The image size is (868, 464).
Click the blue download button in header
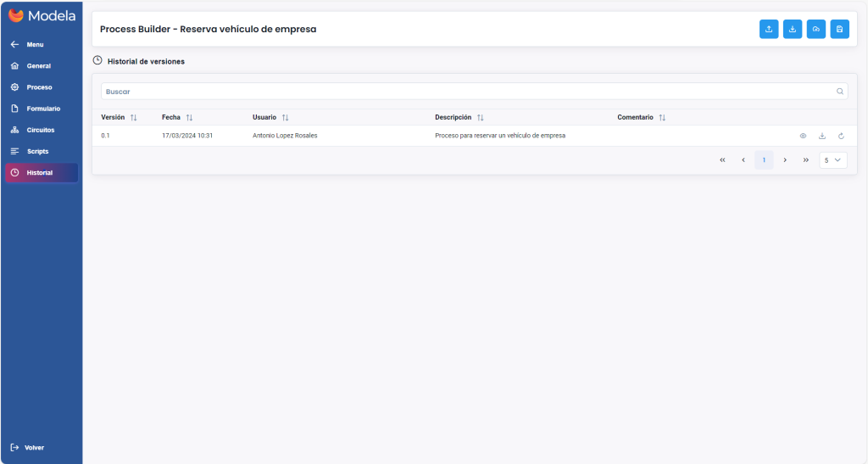tap(792, 29)
